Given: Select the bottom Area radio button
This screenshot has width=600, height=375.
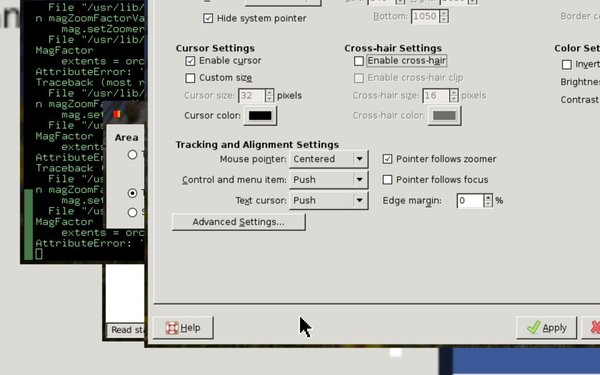Looking at the screenshot, I should click(132, 212).
